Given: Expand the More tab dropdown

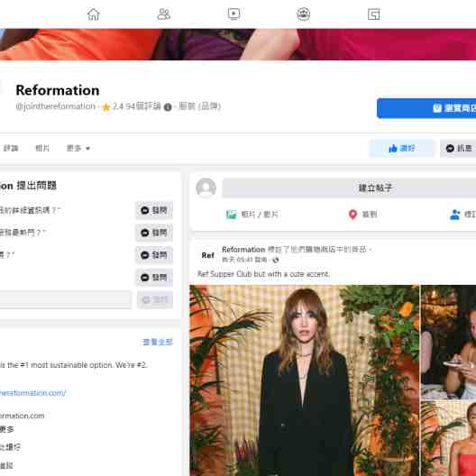Looking at the screenshot, I should click(78, 148).
